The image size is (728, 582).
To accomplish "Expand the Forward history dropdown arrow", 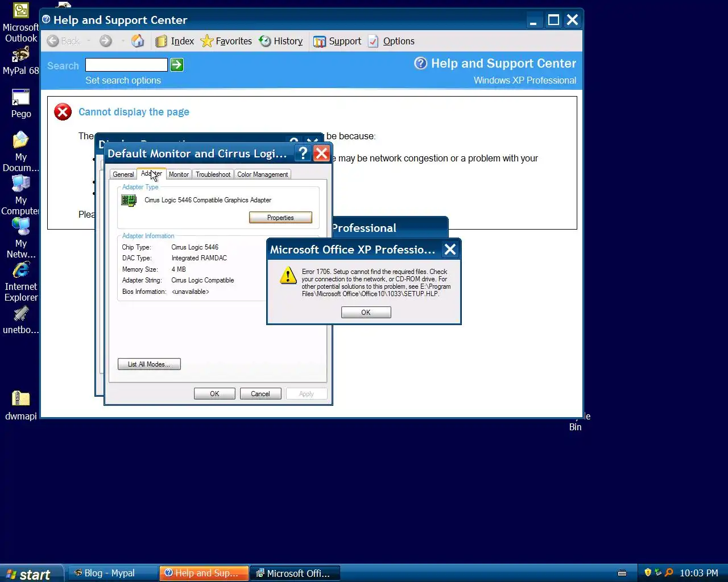I will 122,41.
